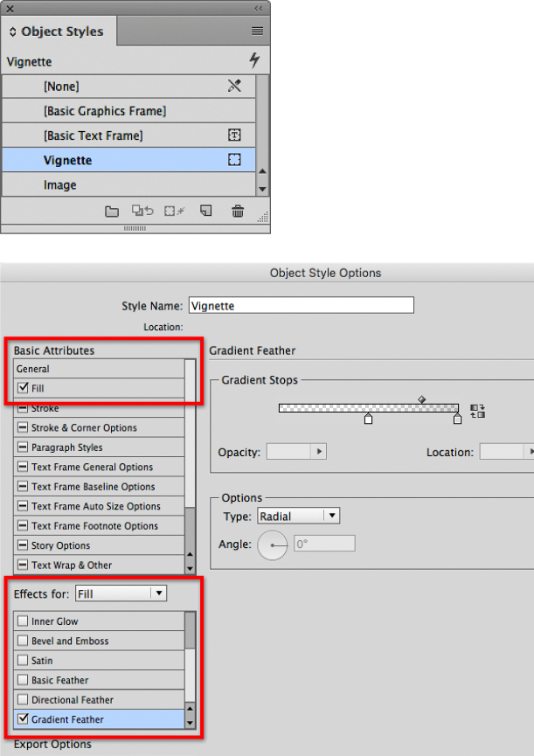
Task: Uncheck the Fill attribute checkbox
Action: coord(23,388)
